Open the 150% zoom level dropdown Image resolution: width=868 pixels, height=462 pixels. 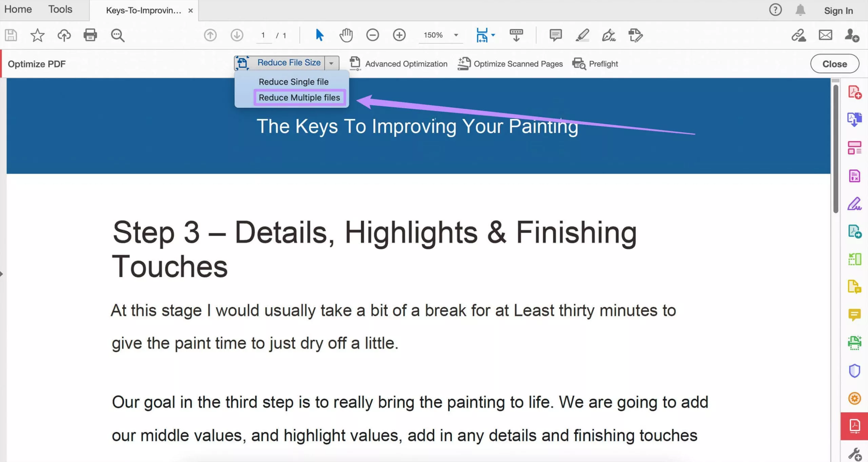pyautogui.click(x=456, y=35)
